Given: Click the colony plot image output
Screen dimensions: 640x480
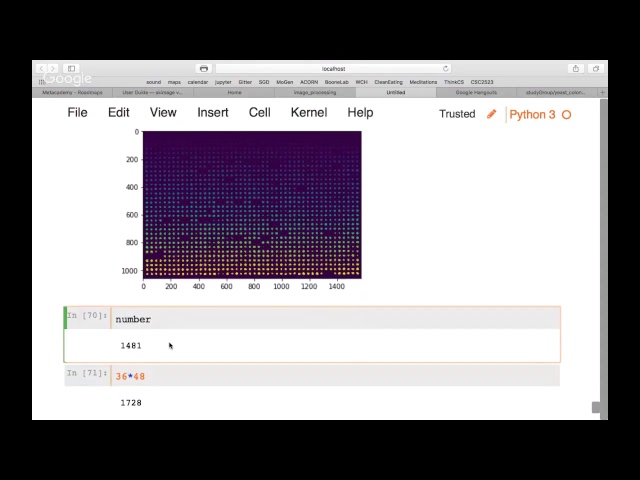Looking at the screenshot, I should click(x=252, y=205).
